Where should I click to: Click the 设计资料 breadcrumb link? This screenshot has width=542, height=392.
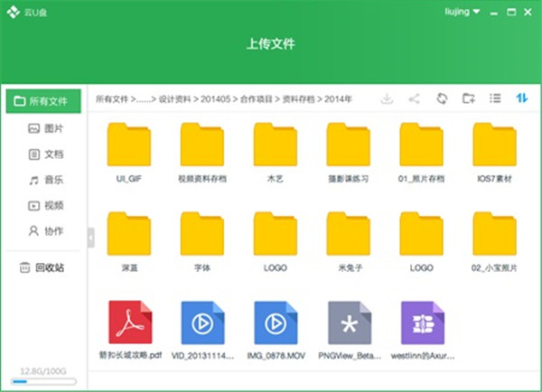click(x=176, y=98)
